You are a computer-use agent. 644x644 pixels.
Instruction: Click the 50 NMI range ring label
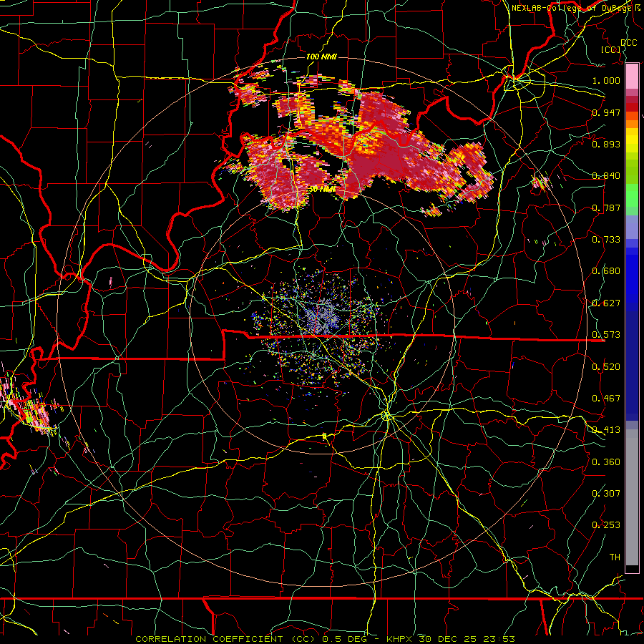[321, 189]
